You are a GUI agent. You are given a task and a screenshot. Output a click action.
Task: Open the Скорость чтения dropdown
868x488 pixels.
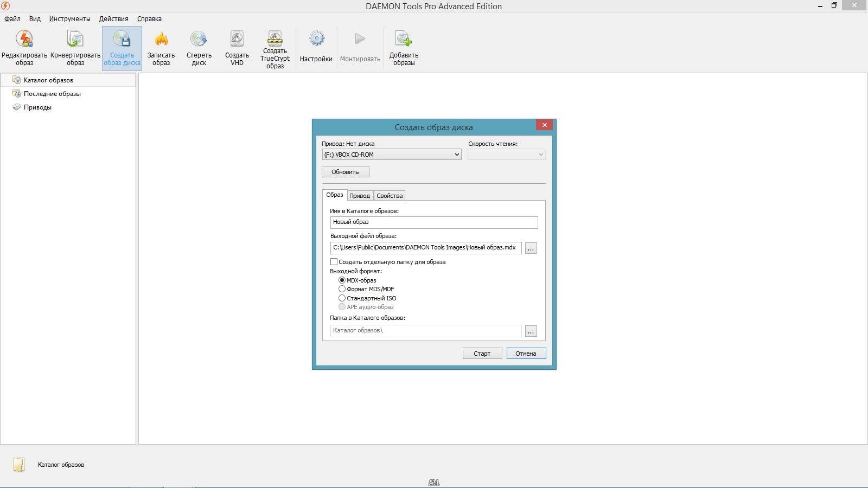[x=507, y=155]
